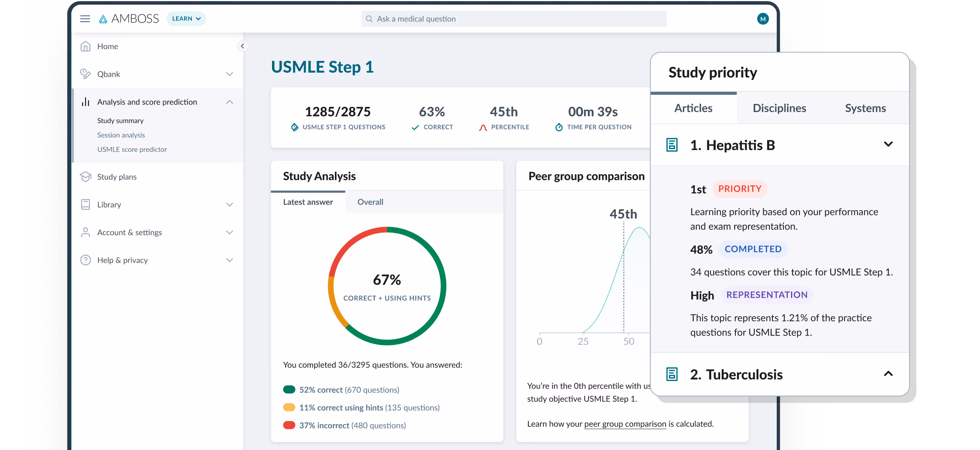Image resolution: width=980 pixels, height=450 pixels.
Task: Open the LEARN mode dropdown
Action: coord(186,19)
